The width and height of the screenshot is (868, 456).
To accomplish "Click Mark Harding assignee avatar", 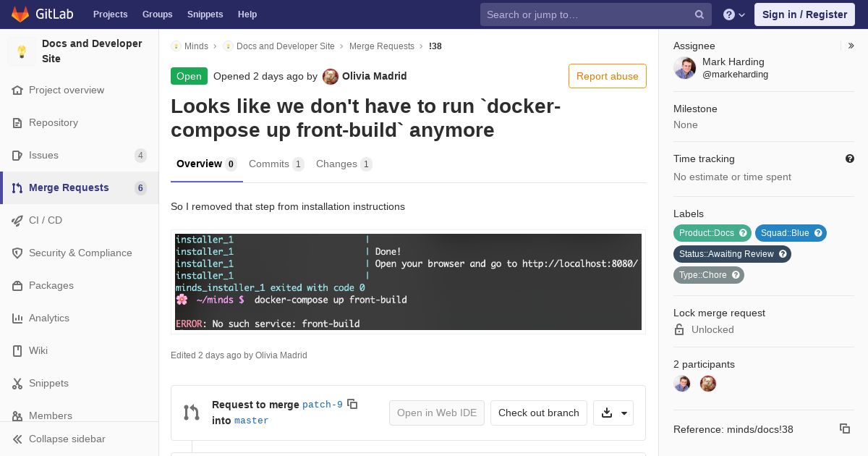I will click(685, 68).
